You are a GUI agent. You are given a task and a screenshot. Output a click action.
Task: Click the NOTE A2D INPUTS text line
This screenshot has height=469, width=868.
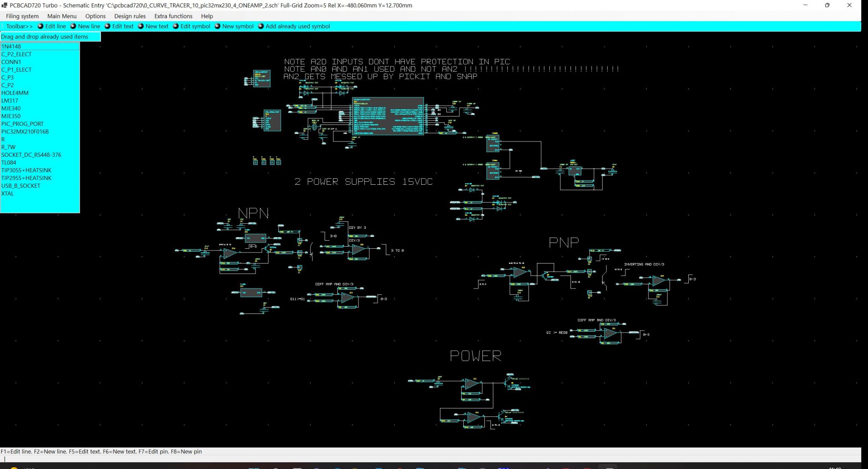(x=397, y=62)
